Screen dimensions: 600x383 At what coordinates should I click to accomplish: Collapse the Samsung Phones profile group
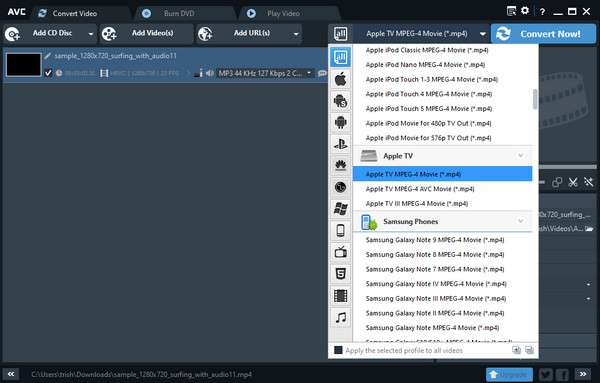(520, 221)
